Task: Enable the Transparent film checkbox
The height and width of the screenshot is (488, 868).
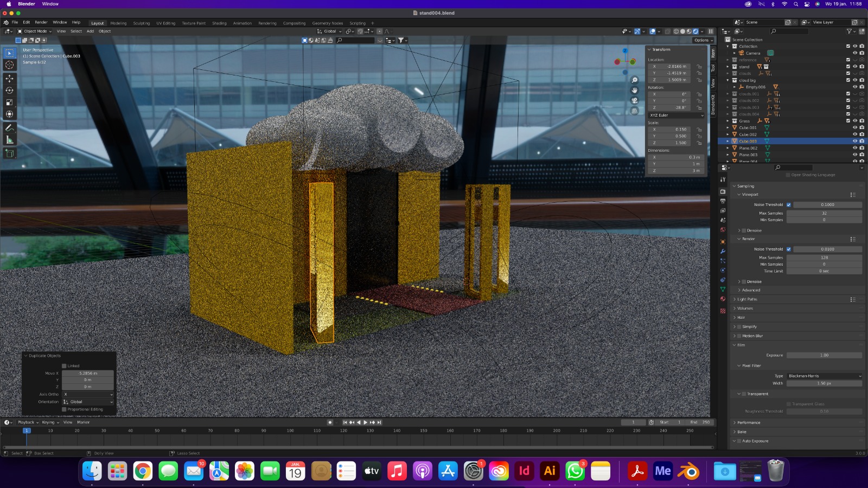Action: [x=744, y=394]
